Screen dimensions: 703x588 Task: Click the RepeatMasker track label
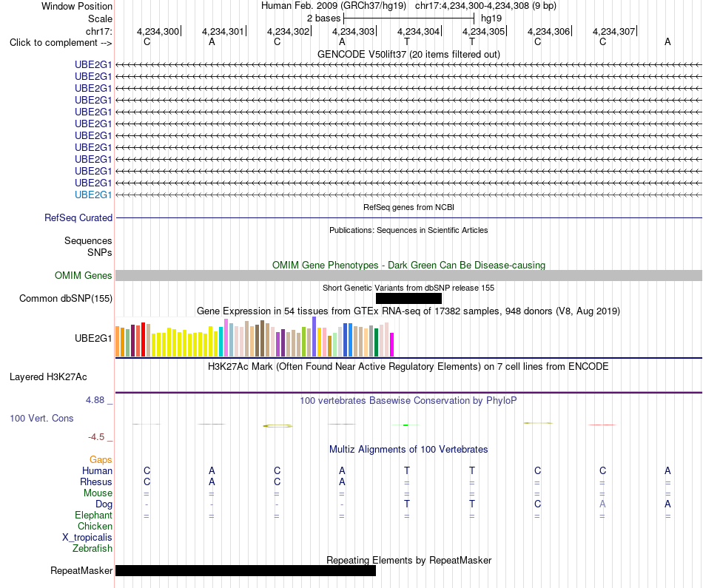[81, 570]
